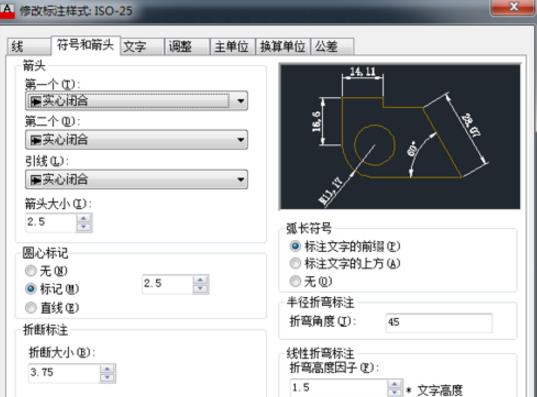This screenshot has width=537, height=397.
Task: Open the 文字 tab
Action: click(x=142, y=46)
